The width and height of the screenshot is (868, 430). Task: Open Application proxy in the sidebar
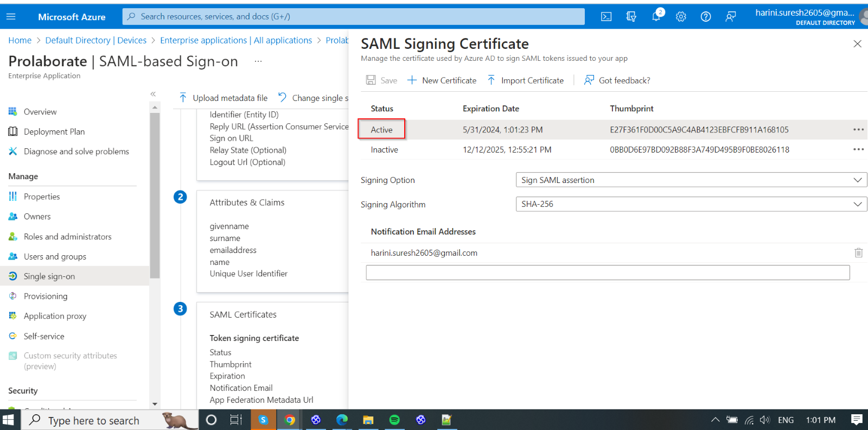pos(55,316)
